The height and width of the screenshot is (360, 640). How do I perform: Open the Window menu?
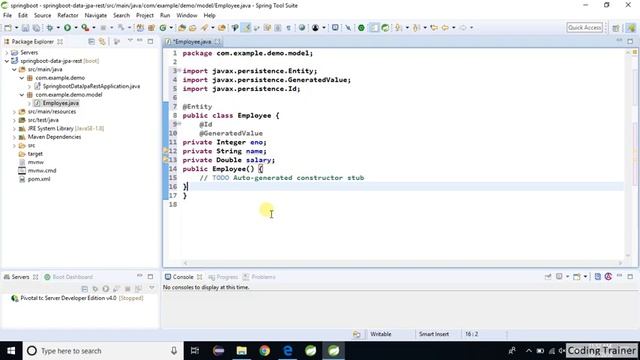187,16
